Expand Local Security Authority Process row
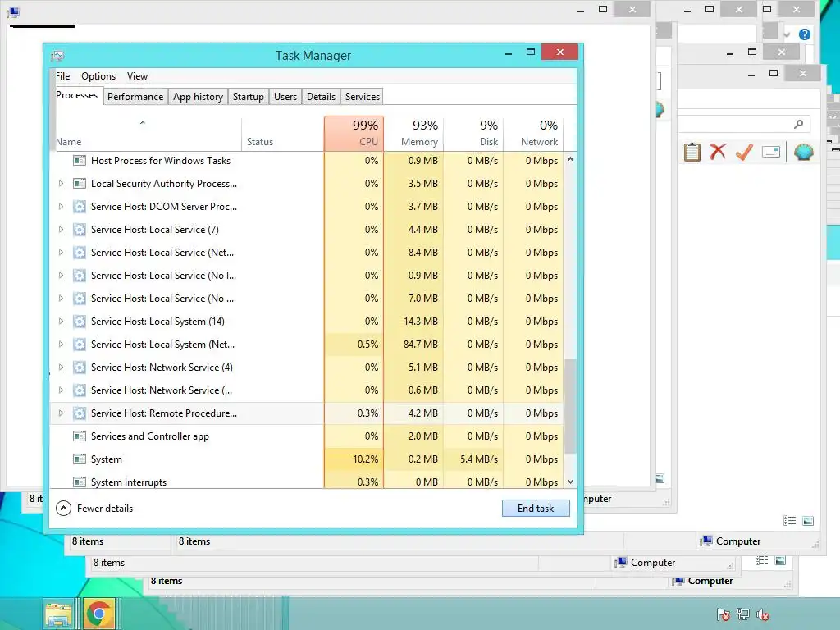This screenshot has height=630, width=840. (61, 183)
